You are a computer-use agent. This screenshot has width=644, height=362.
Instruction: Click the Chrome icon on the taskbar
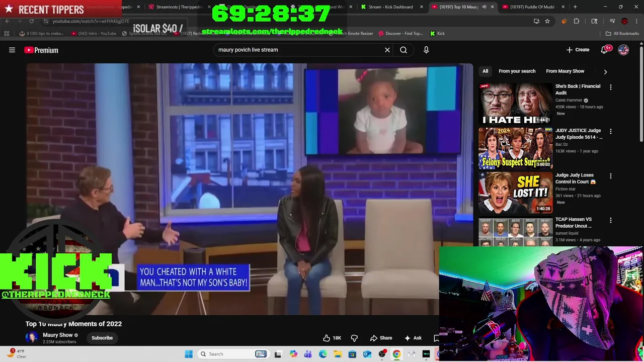tap(397, 354)
